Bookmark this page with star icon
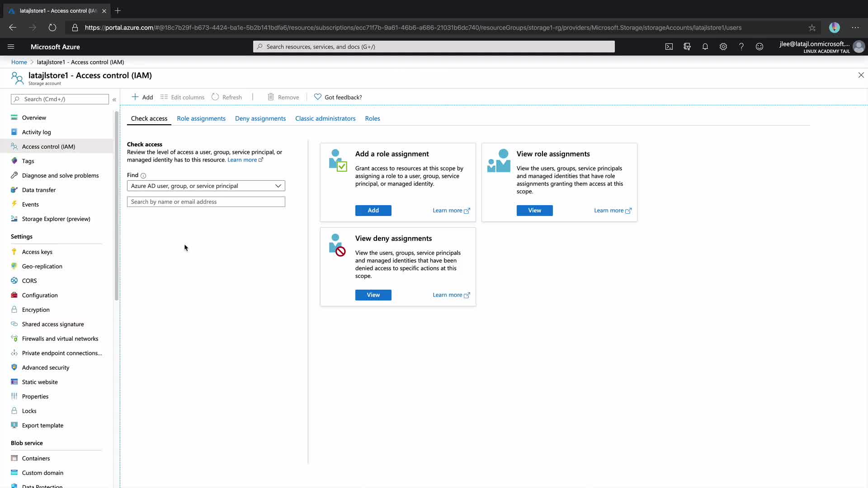 coord(812,28)
